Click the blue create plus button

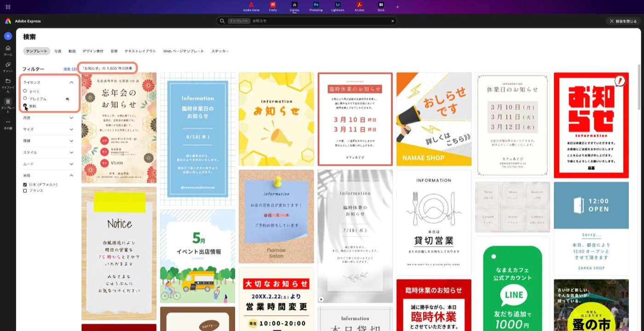[x=8, y=36]
